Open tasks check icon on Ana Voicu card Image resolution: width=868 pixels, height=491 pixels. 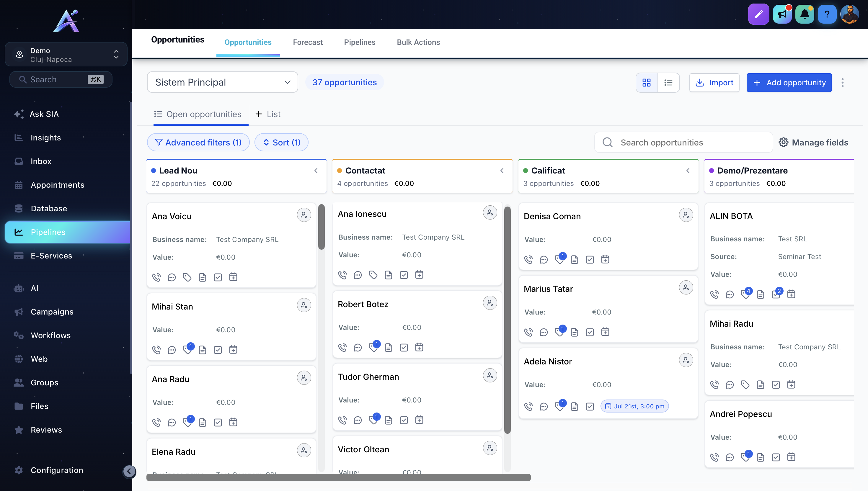point(218,277)
